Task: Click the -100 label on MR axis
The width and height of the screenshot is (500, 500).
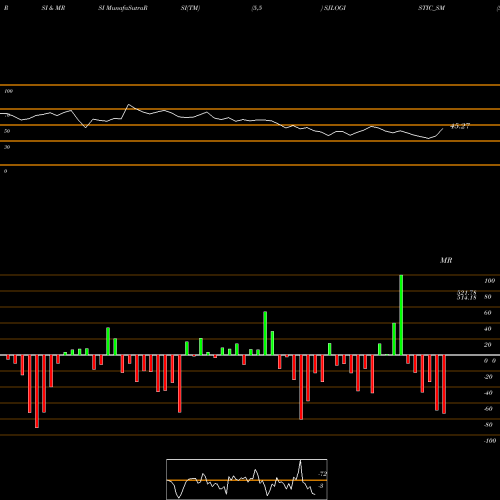Action: tap(490, 441)
